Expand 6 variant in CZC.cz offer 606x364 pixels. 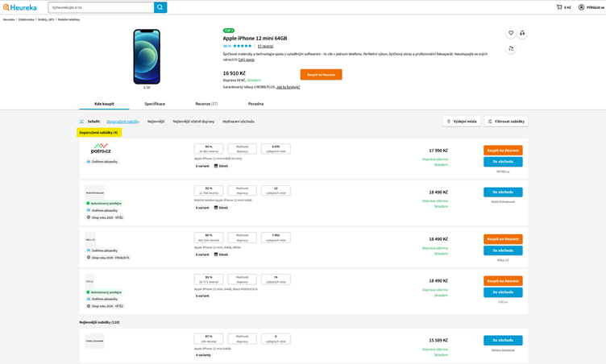click(202, 296)
